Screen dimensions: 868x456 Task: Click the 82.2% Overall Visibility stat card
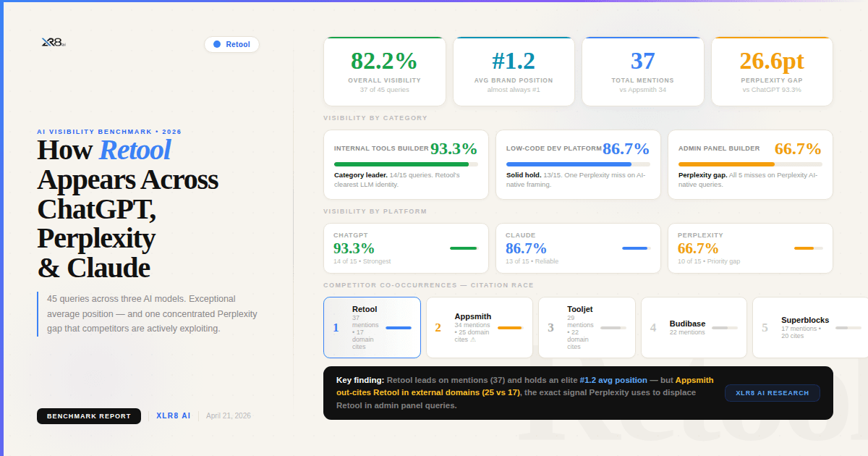(384, 71)
